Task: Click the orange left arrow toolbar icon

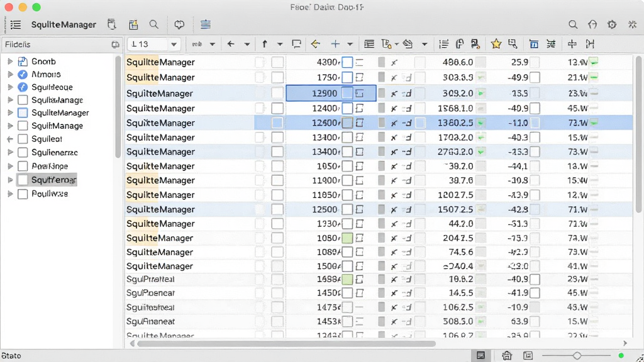Action: [316, 44]
